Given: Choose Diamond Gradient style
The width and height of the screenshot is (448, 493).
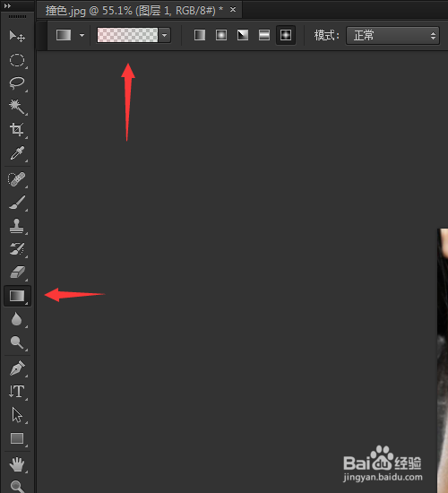Looking at the screenshot, I should (x=286, y=35).
